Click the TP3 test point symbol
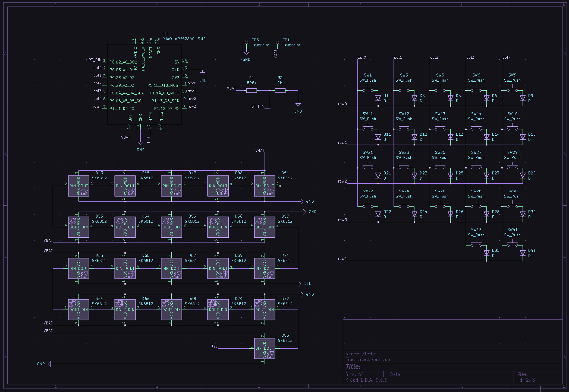Screen dimensions: 569x392 coord(246,43)
